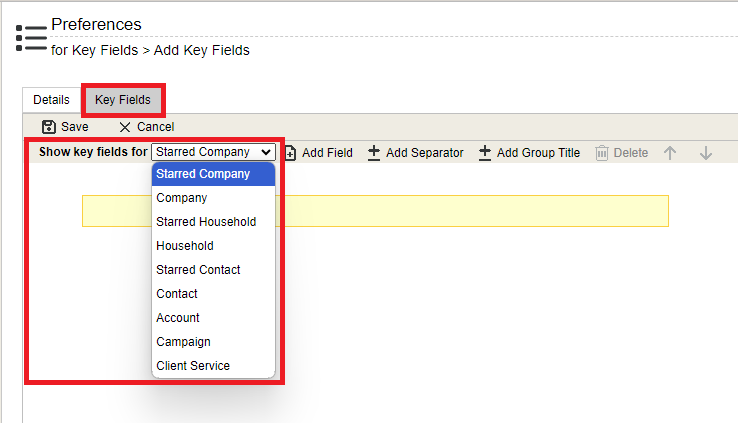
Task: Click the Add Separator plus icon
Action: click(374, 153)
